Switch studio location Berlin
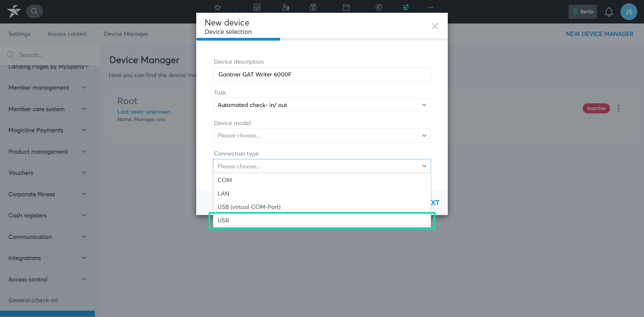The width and height of the screenshot is (644, 317). coord(583,12)
